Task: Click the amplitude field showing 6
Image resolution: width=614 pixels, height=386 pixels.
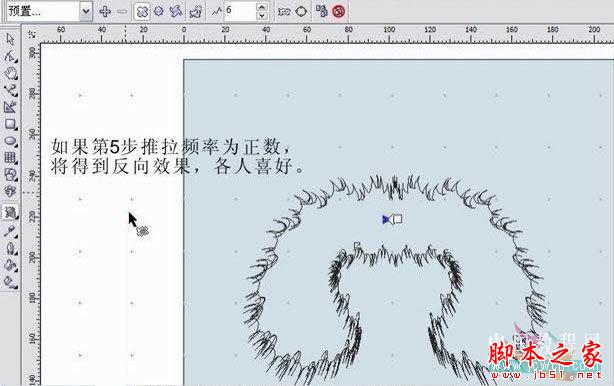Action: point(240,11)
